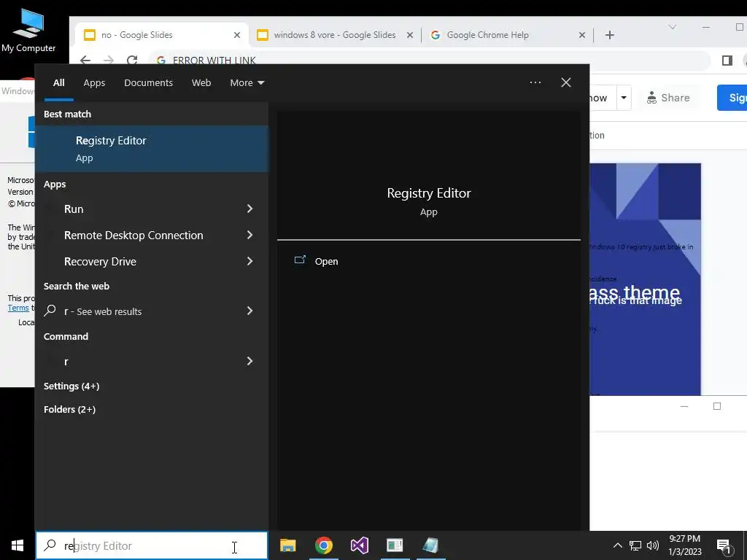This screenshot has height=560, width=747.
Task: Show hidden system tray icons
Action: [617, 545]
